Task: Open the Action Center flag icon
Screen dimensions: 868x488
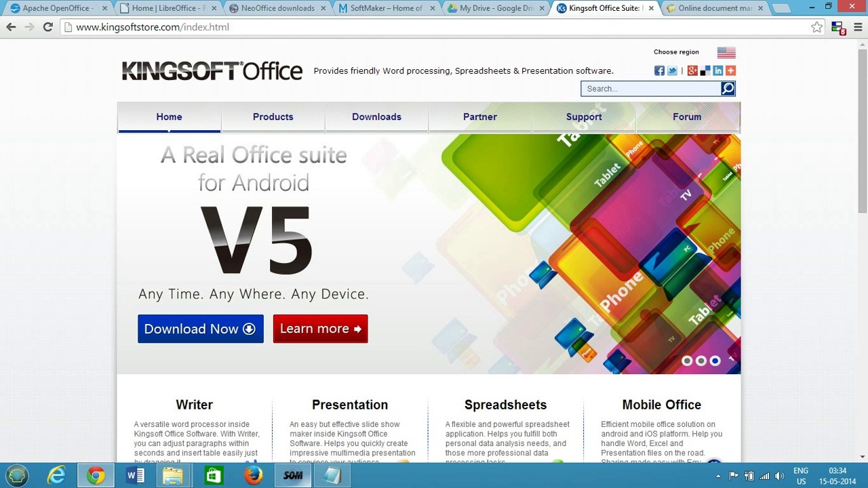Action: (734, 476)
